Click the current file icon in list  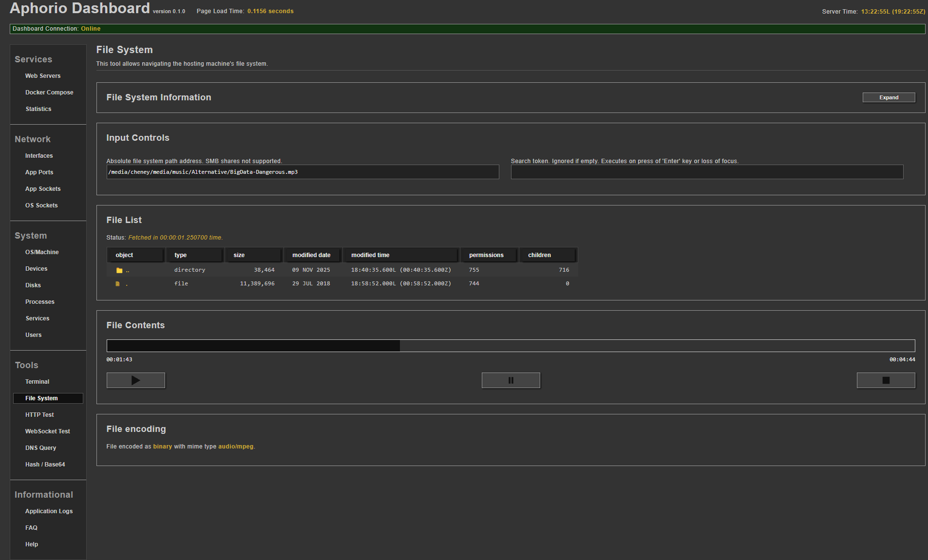click(117, 284)
